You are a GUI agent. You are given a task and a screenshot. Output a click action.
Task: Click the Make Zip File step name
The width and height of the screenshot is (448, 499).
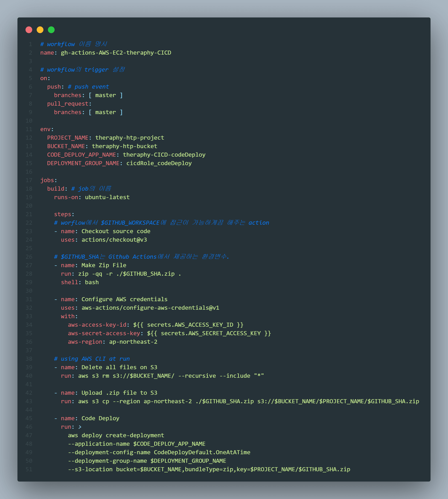click(104, 265)
